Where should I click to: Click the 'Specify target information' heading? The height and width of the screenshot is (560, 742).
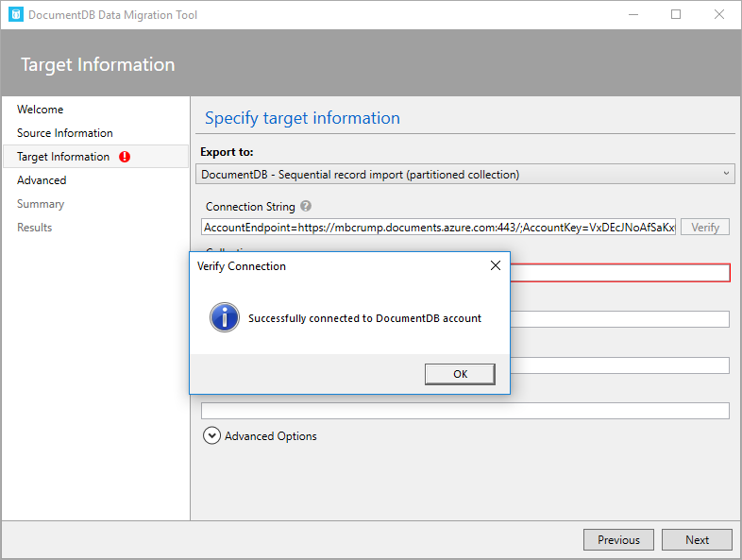click(302, 118)
